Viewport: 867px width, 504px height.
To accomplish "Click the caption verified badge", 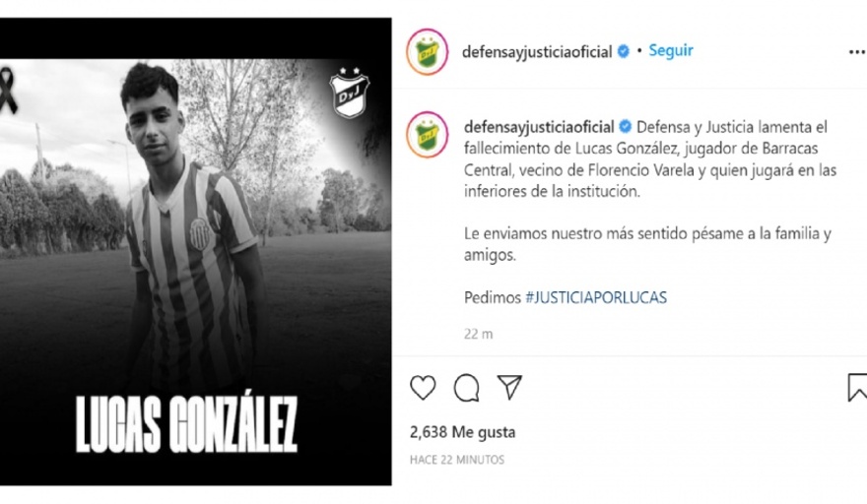I will [x=625, y=127].
